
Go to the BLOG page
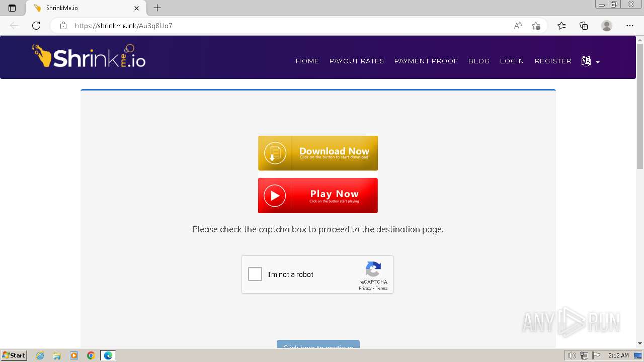tap(479, 61)
